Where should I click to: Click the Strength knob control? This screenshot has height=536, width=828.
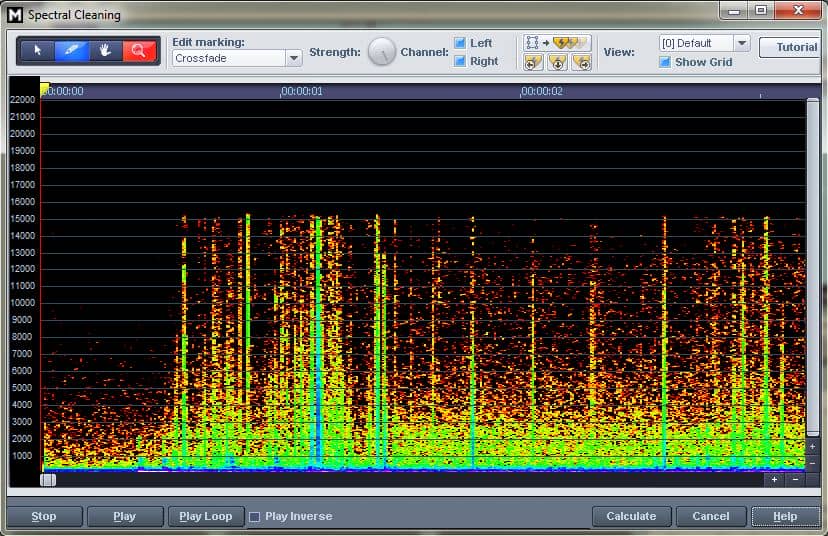pos(382,52)
